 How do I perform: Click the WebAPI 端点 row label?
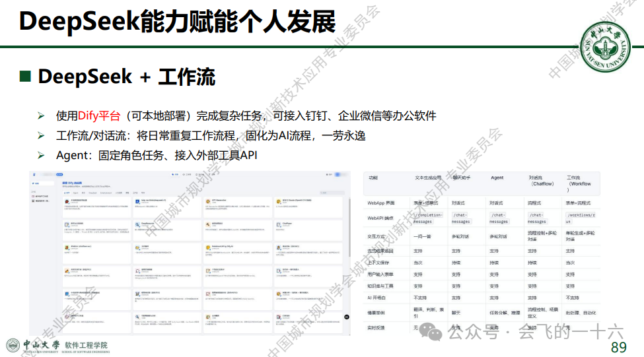click(x=380, y=218)
